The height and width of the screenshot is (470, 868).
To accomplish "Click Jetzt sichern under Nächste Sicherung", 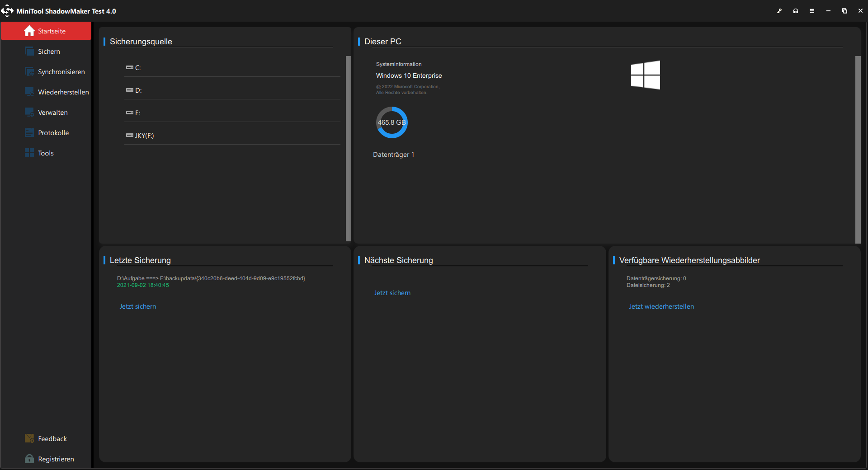I will [392, 293].
